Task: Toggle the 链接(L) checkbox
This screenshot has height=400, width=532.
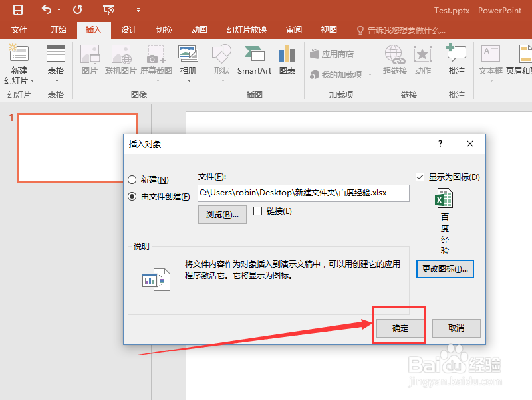Action: pyautogui.click(x=258, y=211)
